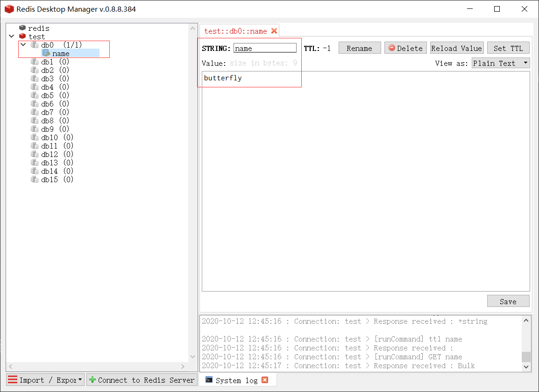This screenshot has width=539, height=392.
Task: Click the STRING key name input field
Action: click(265, 48)
